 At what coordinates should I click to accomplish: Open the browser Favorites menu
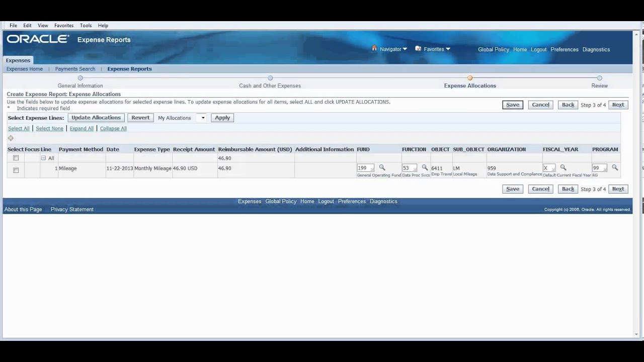64,26
